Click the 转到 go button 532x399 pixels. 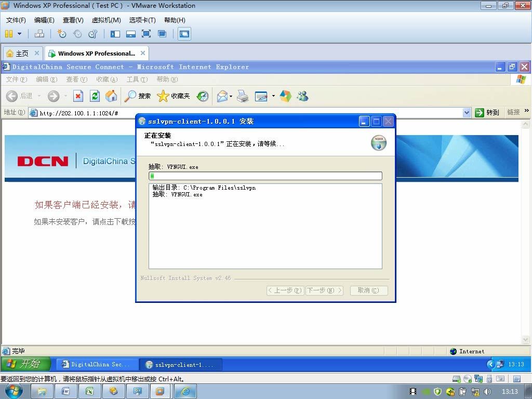tap(487, 112)
